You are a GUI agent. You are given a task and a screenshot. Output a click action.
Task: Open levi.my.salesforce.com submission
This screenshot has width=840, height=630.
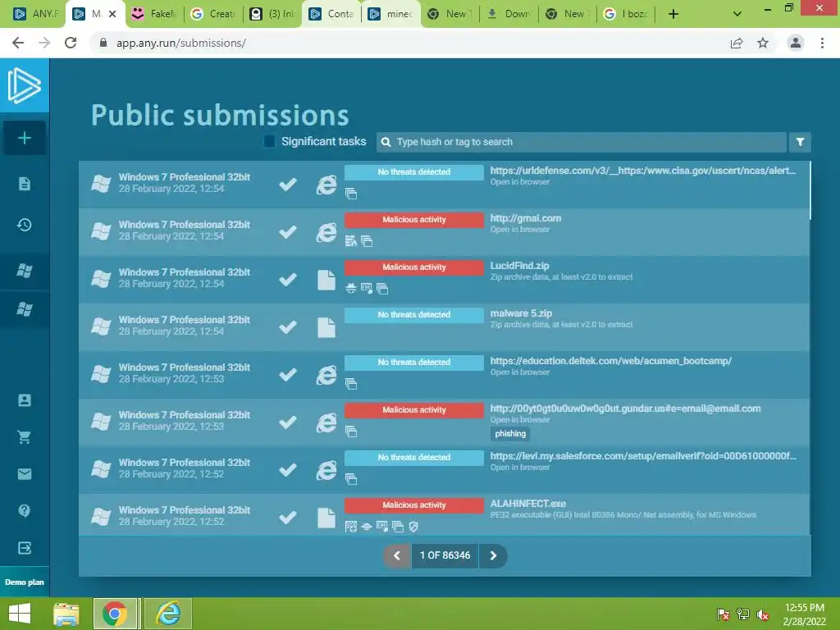coord(643,456)
